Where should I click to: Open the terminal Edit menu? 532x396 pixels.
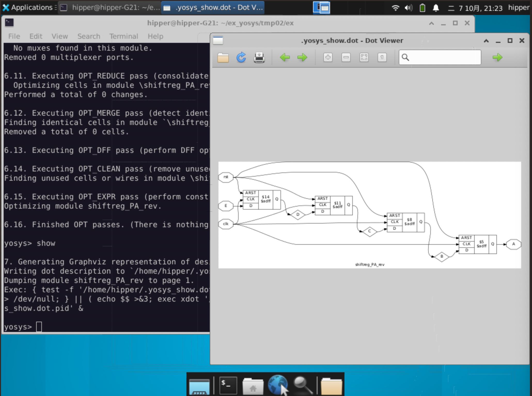click(36, 36)
